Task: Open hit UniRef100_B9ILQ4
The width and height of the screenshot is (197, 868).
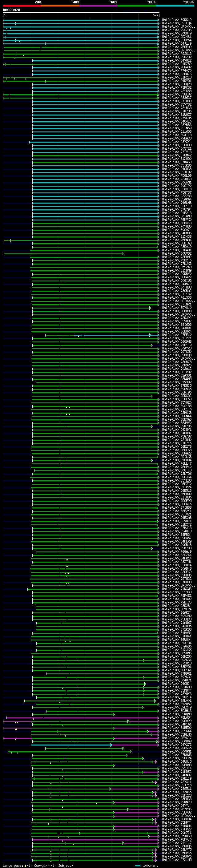Action: (x=177, y=23)
